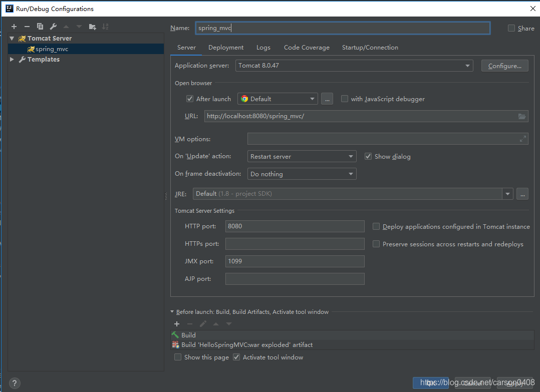Browse URL with folder icon
Image resolution: width=540 pixels, height=392 pixels.
tap(522, 116)
